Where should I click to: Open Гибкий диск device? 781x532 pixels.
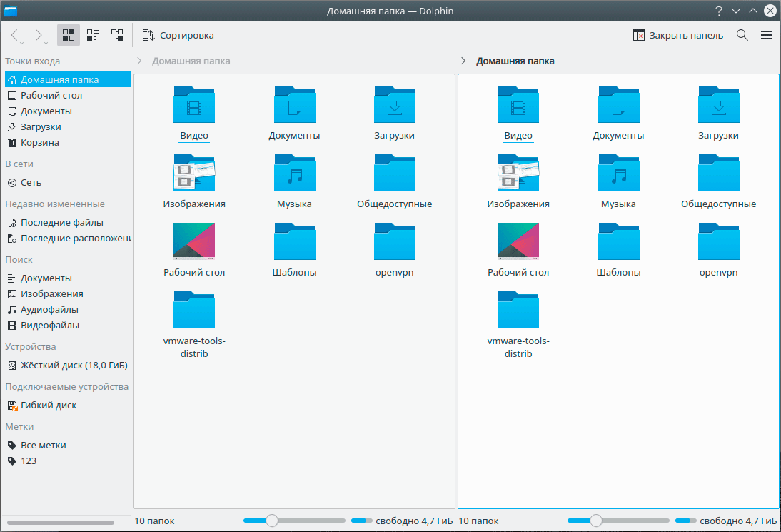[x=68, y=405]
